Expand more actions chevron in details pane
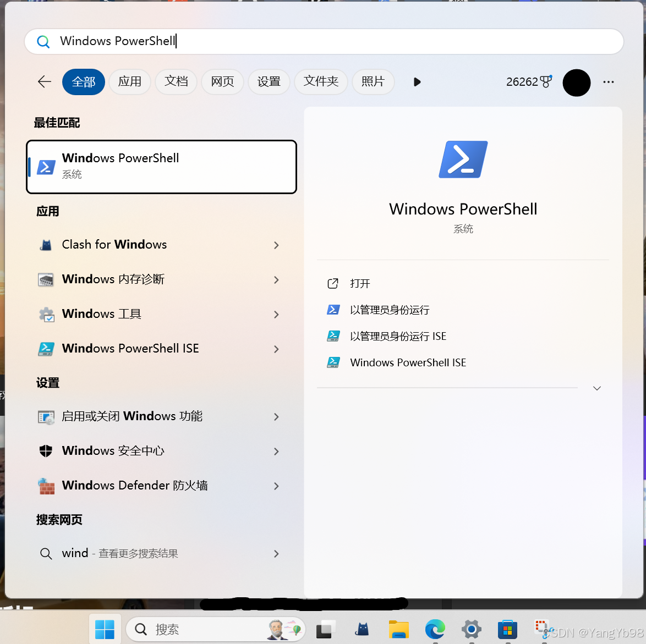 pos(597,388)
